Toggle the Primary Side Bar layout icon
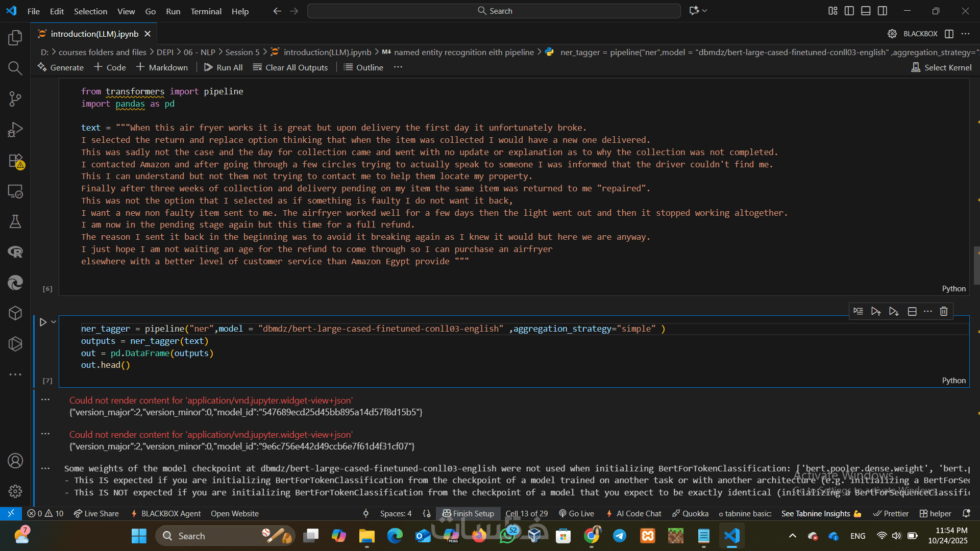This screenshot has height=551, width=980. (849, 11)
